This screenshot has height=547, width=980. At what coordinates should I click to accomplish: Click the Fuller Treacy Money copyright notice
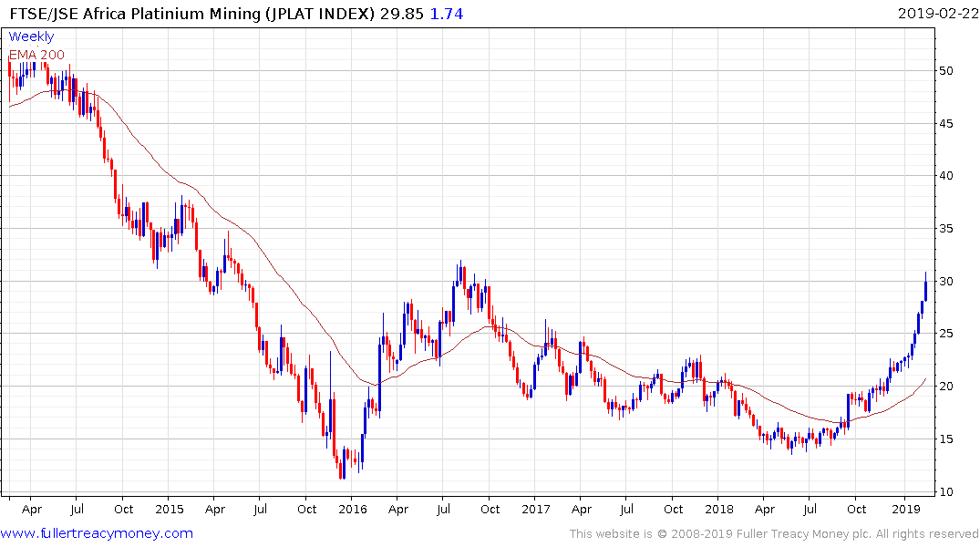click(x=774, y=533)
